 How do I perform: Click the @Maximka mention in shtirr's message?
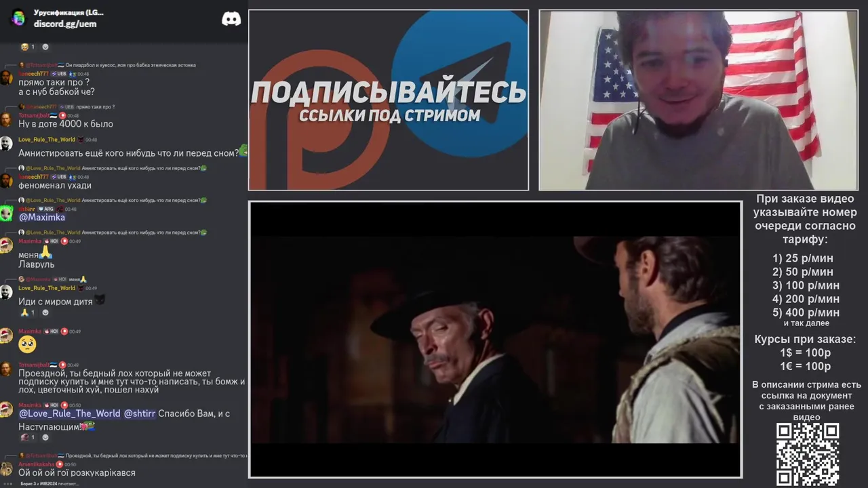[x=42, y=218]
